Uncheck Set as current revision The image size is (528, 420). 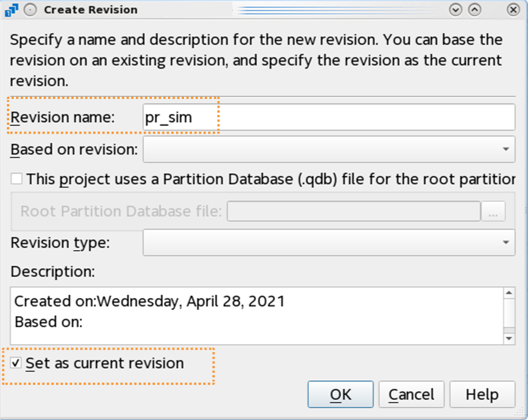pyautogui.click(x=17, y=364)
